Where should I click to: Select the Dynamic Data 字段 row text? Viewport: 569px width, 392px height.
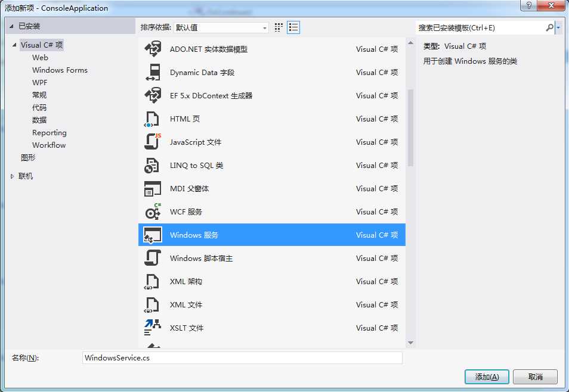[202, 73]
